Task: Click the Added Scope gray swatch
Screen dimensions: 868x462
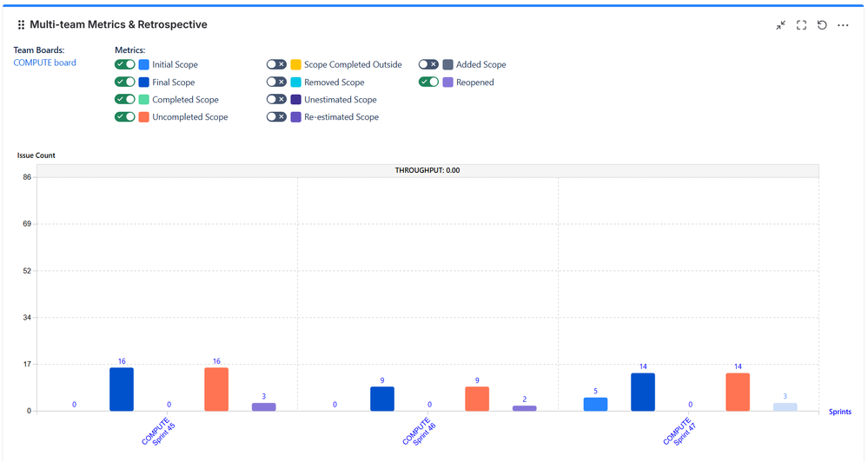Action: coord(447,65)
